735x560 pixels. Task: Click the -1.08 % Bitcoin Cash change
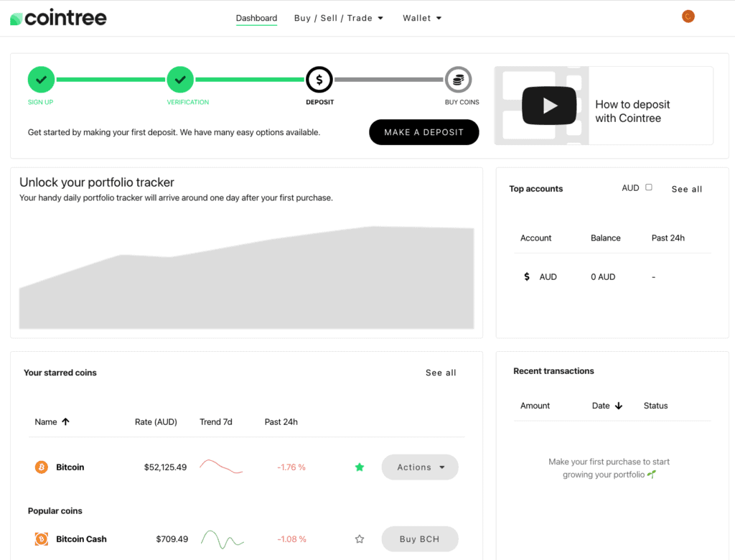coord(291,539)
